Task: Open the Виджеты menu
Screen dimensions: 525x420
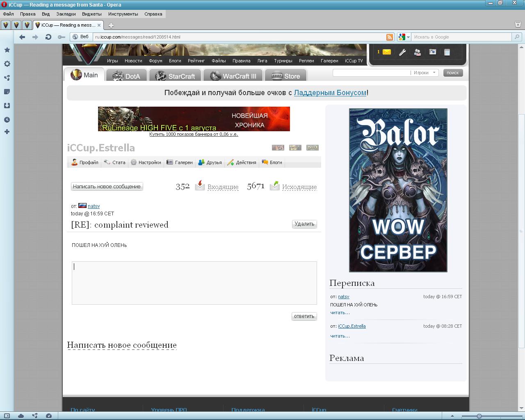Action: coord(92,14)
